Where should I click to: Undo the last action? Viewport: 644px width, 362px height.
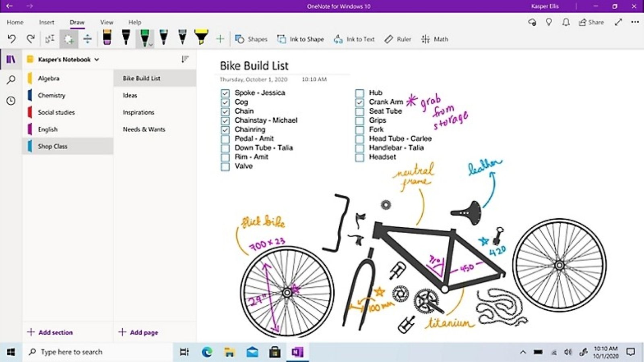pos(11,39)
